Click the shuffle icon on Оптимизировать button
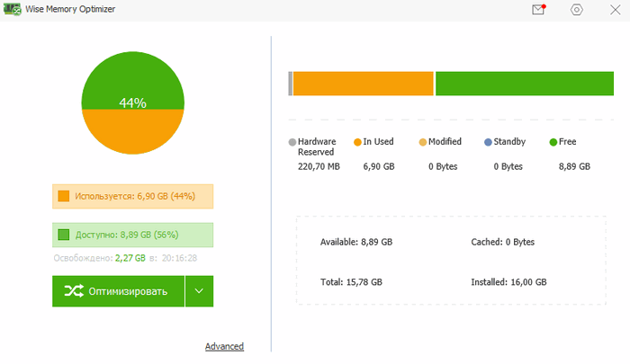This screenshot has width=630, height=364. [74, 291]
